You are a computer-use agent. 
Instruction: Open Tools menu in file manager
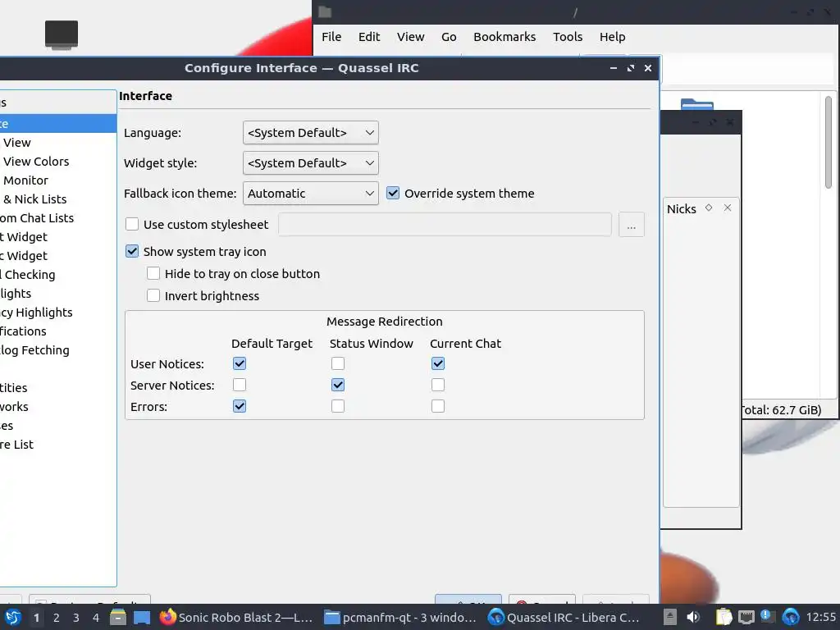pos(568,36)
